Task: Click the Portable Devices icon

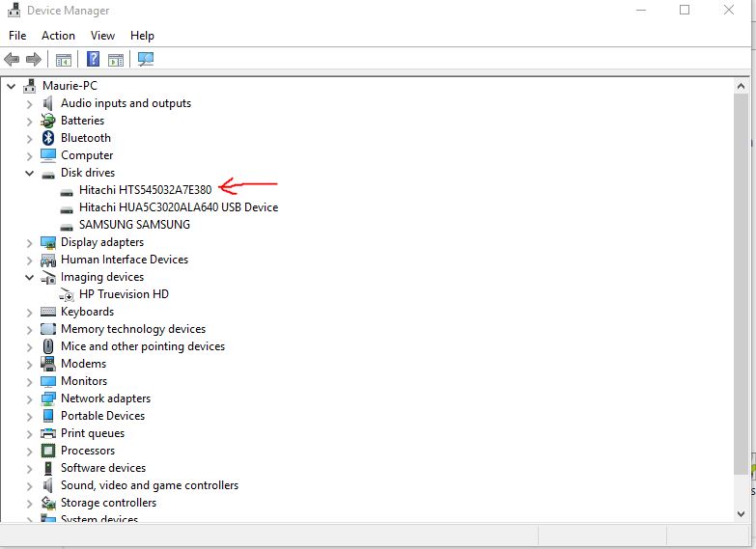Action: click(x=47, y=416)
